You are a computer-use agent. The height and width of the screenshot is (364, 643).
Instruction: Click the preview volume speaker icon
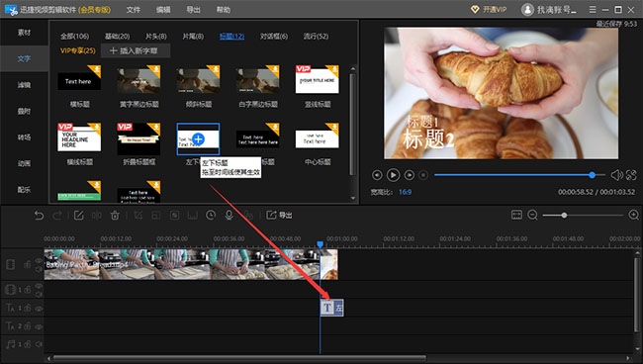(616, 175)
